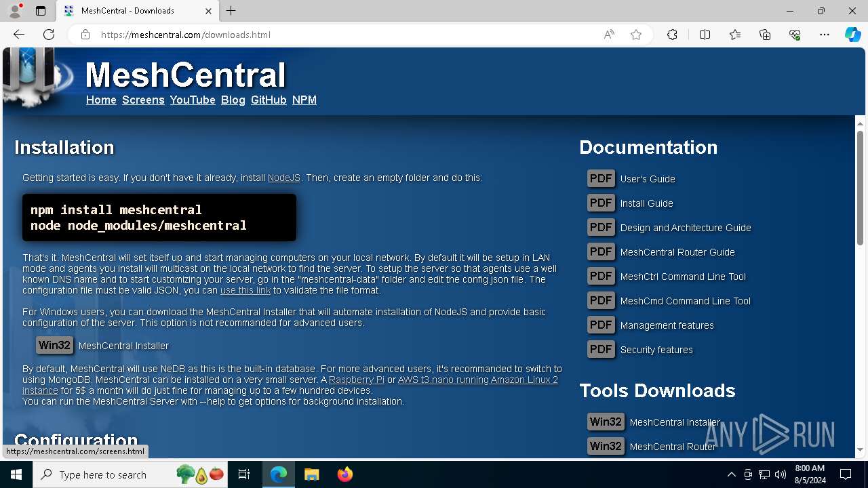Click PDF icon for MeshCentral Router Guide
The height and width of the screenshot is (488, 868).
[x=601, y=251]
